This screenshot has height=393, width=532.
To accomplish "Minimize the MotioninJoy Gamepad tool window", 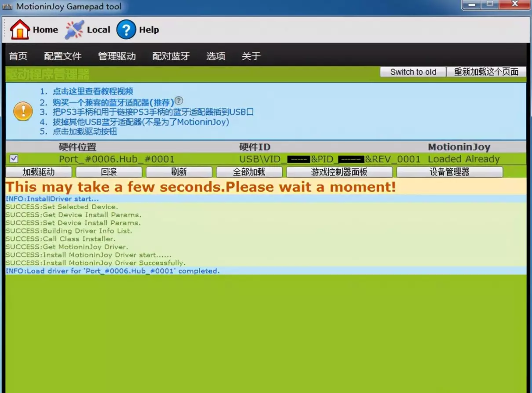I will [x=470, y=5].
